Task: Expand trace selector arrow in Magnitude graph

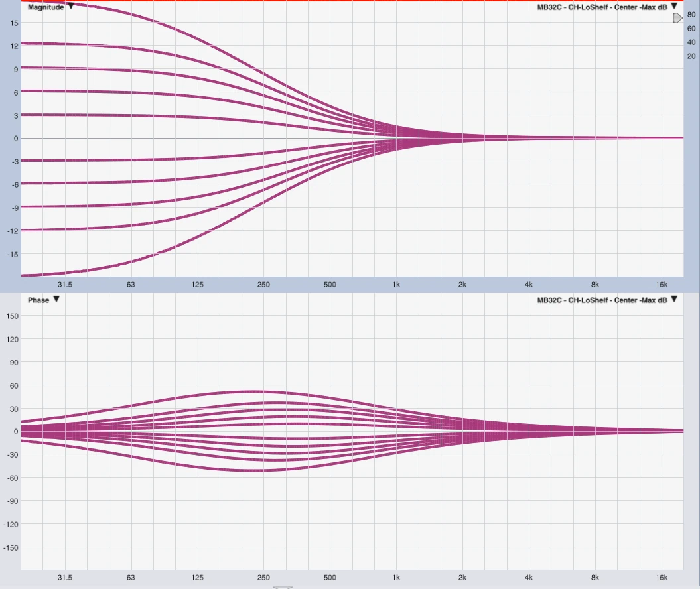Action: (674, 7)
